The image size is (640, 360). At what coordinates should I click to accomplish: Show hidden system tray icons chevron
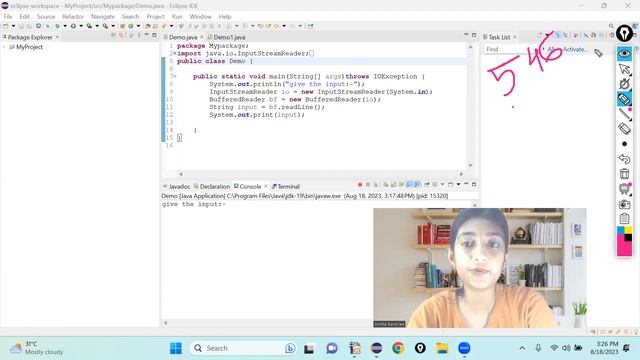pos(522,348)
